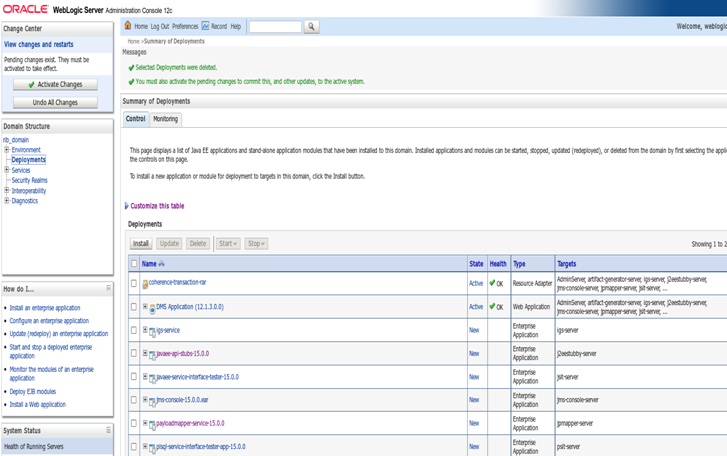727x456 pixels.
Task: Click the Activate Changes button
Action: pyautogui.click(x=55, y=84)
